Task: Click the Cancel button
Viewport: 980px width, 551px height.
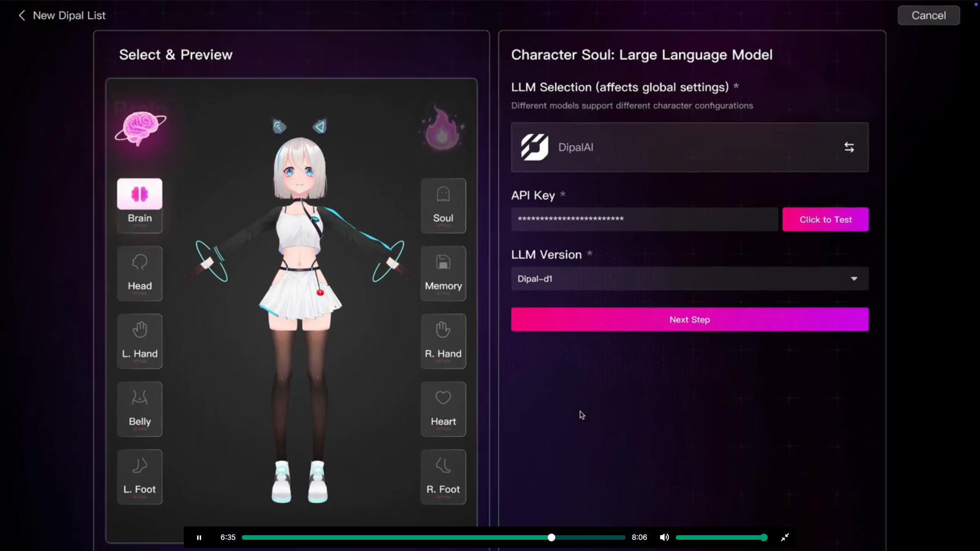Action: coord(928,15)
